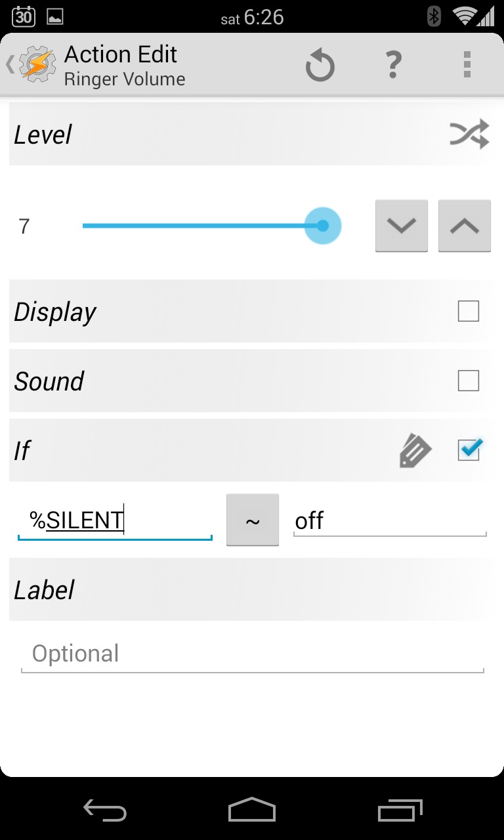The height and width of the screenshot is (840, 504).
Task: Tap the Android Back navigation button
Action: coord(104,810)
